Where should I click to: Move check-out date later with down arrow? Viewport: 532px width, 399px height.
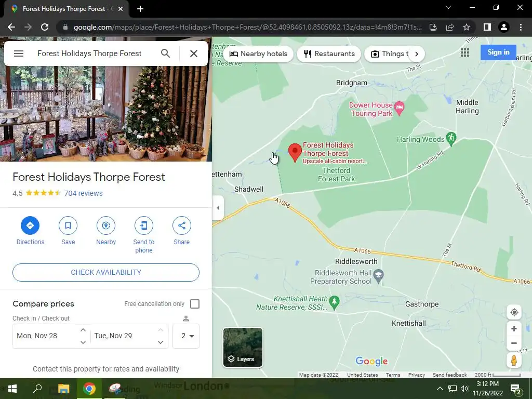pos(161,342)
